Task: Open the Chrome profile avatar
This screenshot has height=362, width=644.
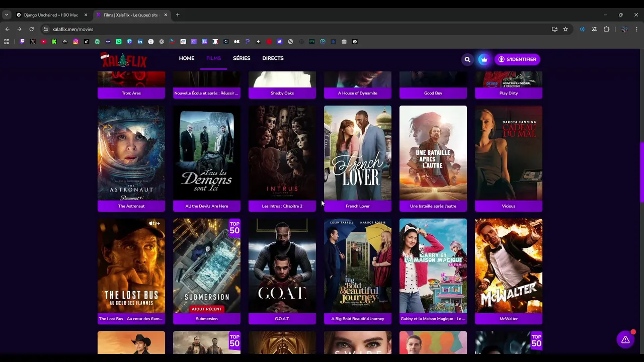Action: tap(624, 29)
